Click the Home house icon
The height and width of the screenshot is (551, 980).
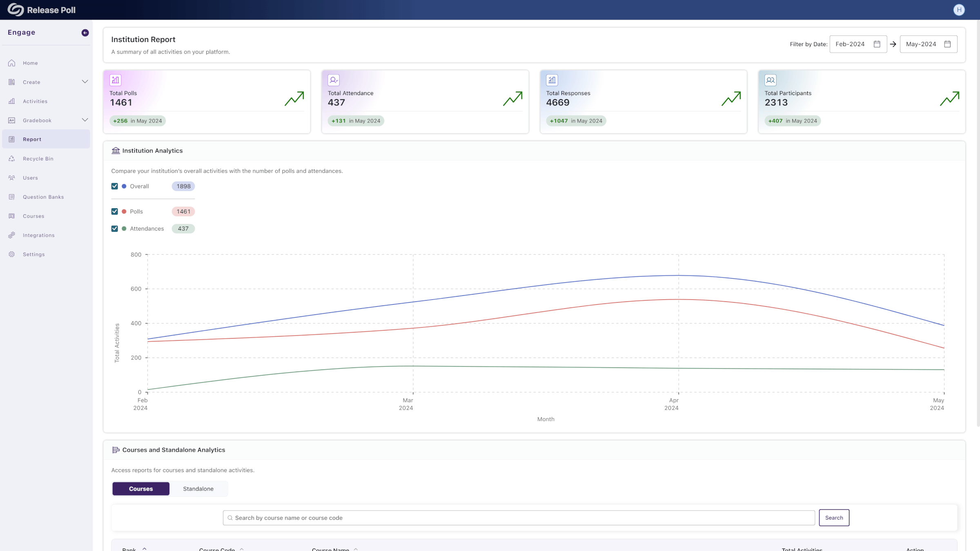12,63
